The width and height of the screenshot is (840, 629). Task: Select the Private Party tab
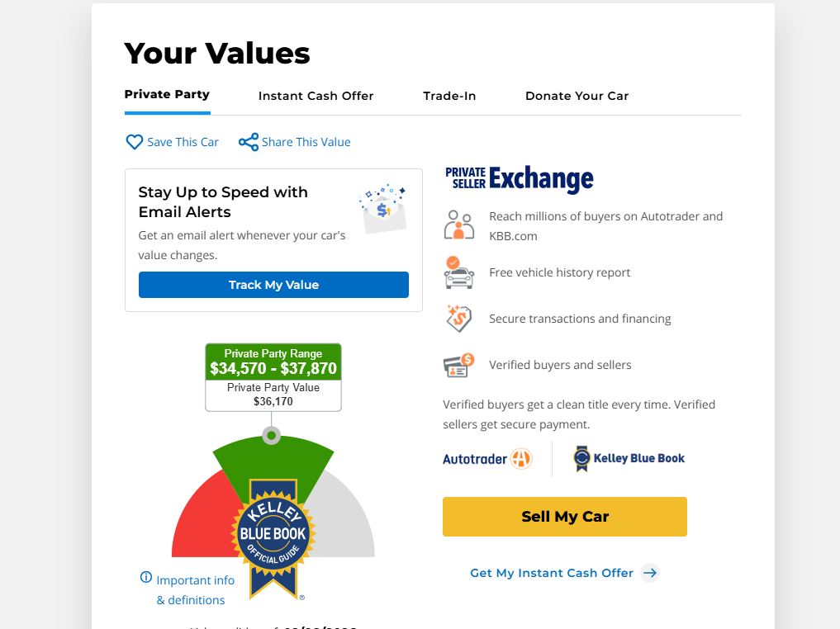tap(167, 94)
